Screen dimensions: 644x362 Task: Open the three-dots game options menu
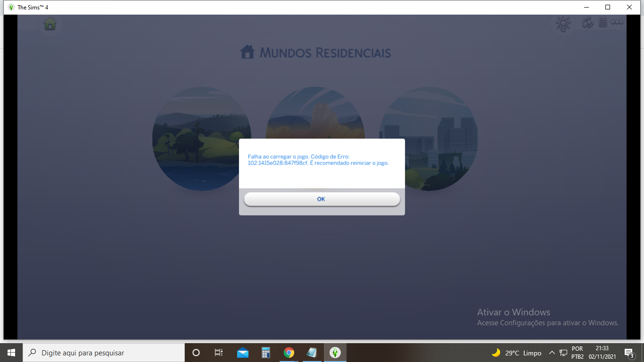pyautogui.click(x=617, y=22)
